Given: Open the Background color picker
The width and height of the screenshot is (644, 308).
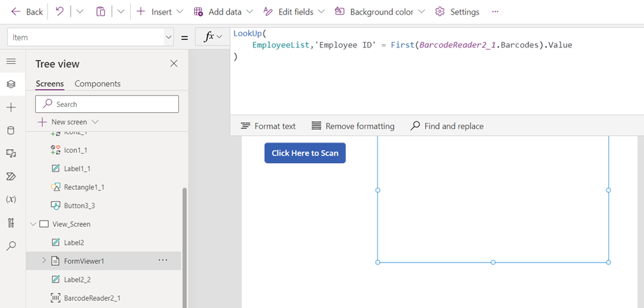Looking at the screenshot, I should [x=380, y=12].
